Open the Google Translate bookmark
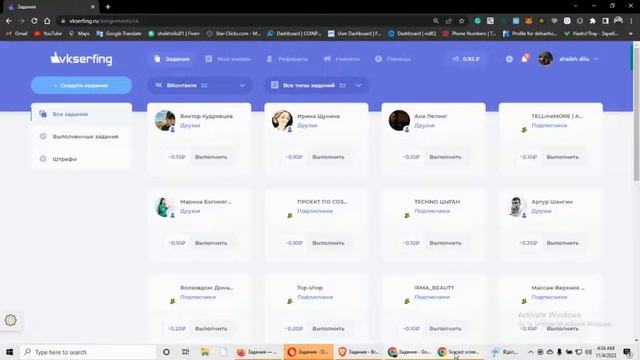The width and height of the screenshot is (640, 360). [x=119, y=33]
